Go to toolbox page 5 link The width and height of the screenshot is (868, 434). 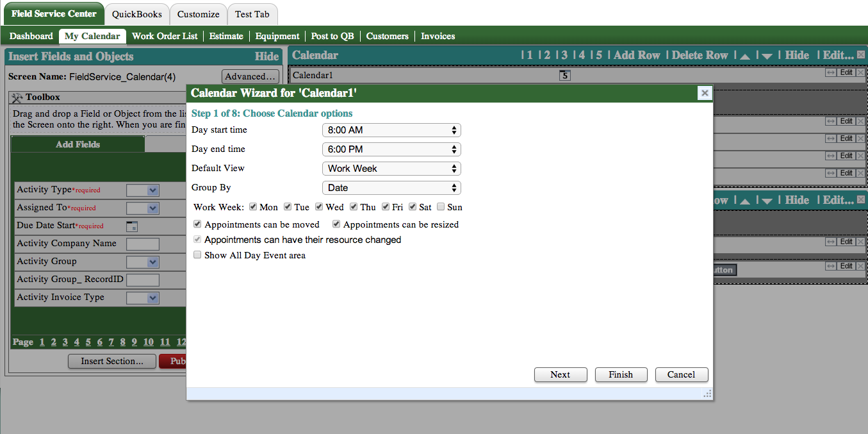click(x=88, y=342)
